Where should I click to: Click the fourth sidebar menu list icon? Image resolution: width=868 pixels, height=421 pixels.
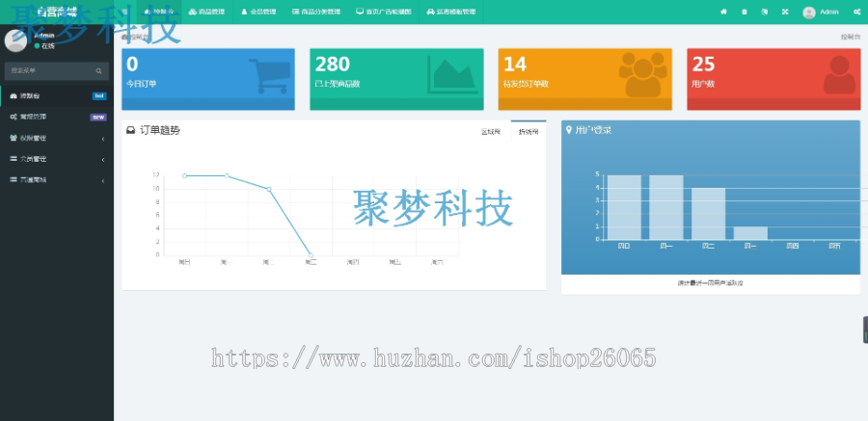click(14, 159)
